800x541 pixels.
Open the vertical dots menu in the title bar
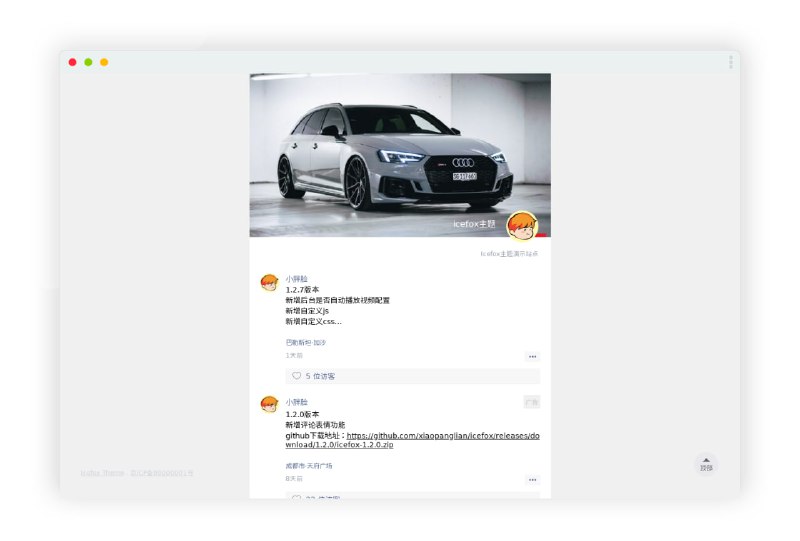coord(731,62)
